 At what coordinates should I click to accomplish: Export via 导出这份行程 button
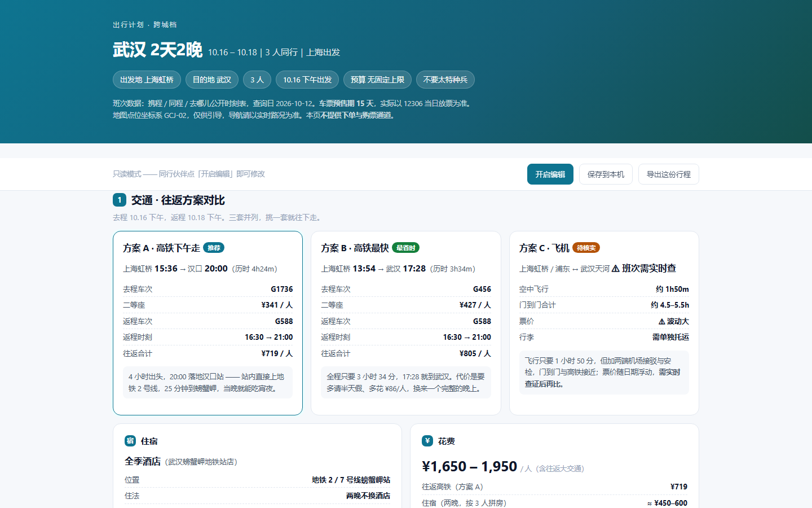(669, 174)
